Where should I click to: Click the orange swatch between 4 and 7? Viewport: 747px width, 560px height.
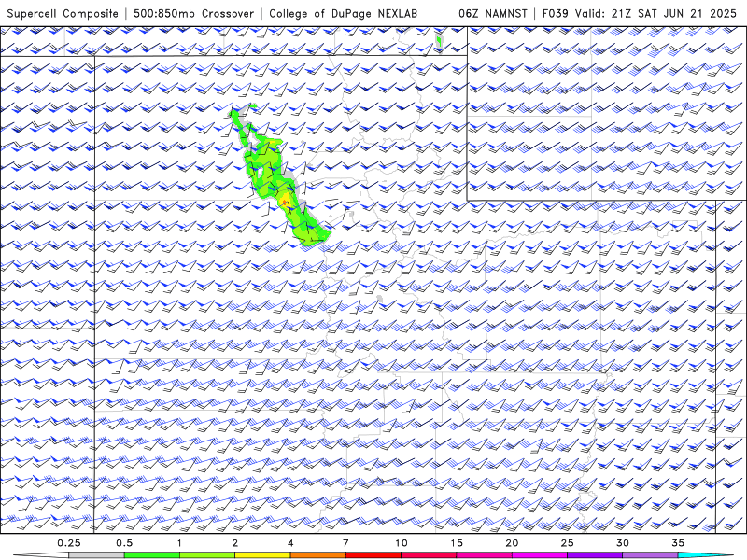click(317, 555)
